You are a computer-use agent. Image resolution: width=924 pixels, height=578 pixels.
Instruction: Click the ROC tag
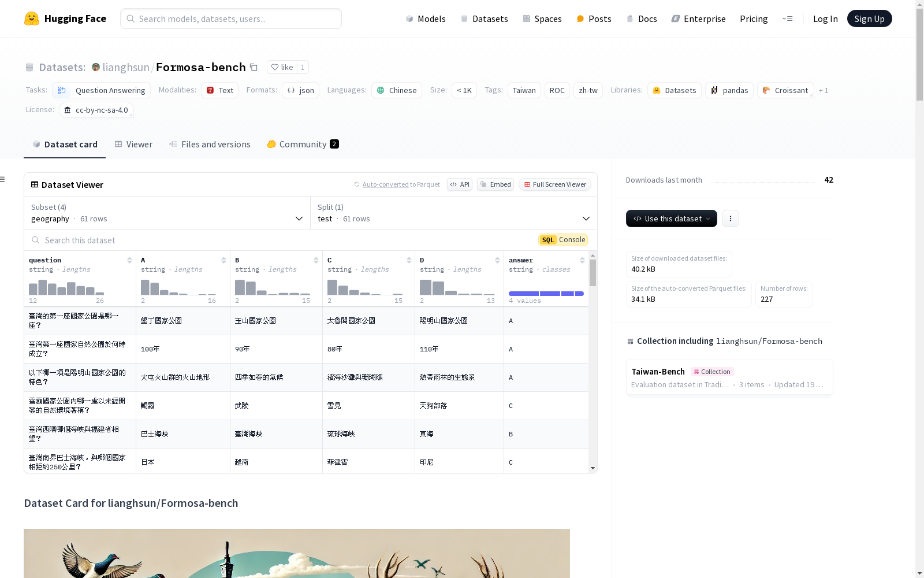pyautogui.click(x=557, y=90)
